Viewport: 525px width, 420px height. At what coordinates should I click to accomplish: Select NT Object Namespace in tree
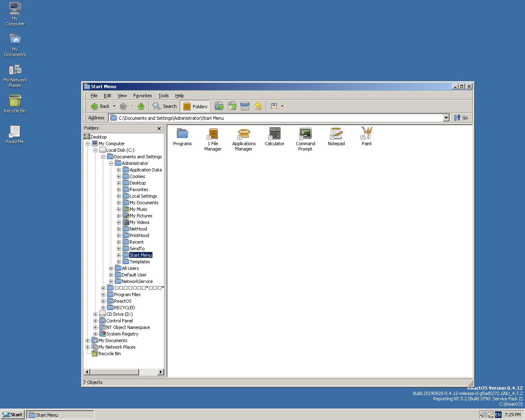pos(128,327)
